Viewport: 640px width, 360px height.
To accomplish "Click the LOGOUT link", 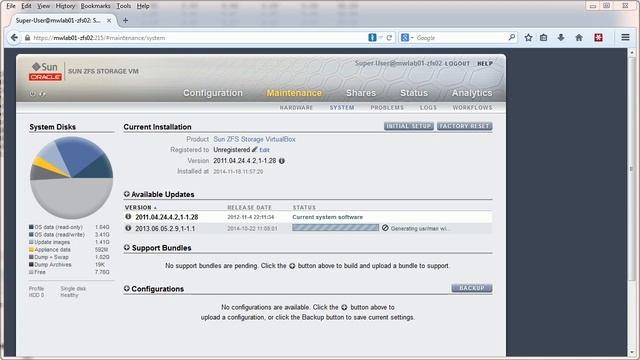I will pyautogui.click(x=457, y=64).
